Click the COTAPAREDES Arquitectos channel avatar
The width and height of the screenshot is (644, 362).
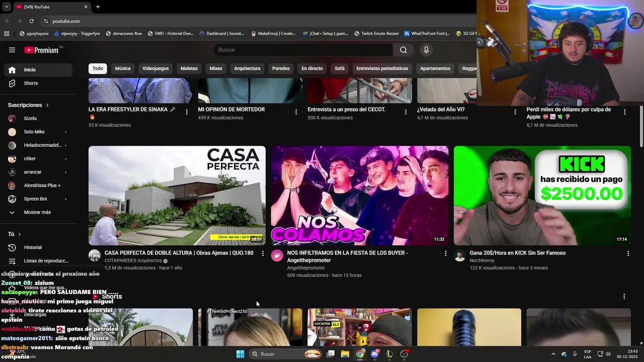coord(95,255)
